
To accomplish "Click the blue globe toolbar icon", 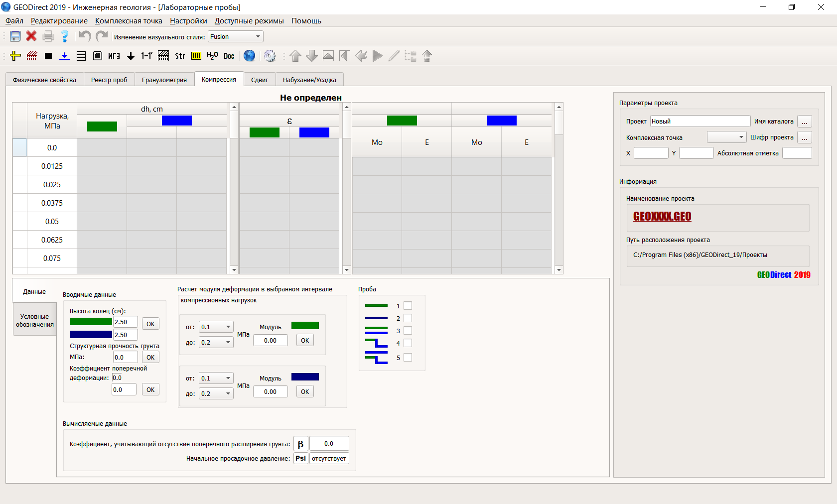I will tap(250, 56).
